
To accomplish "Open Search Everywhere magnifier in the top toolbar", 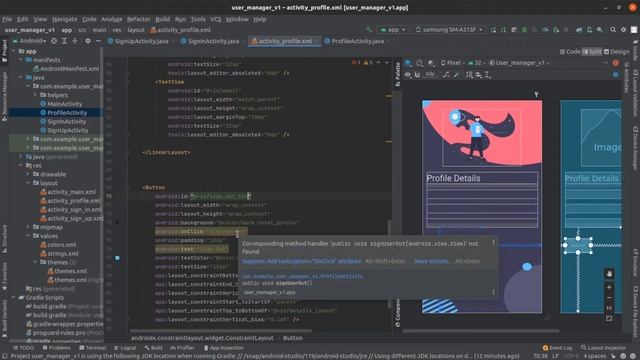I will 613,29.
